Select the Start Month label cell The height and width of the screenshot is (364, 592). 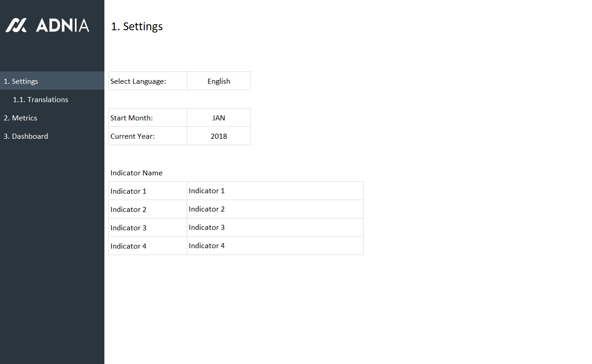coord(147,118)
